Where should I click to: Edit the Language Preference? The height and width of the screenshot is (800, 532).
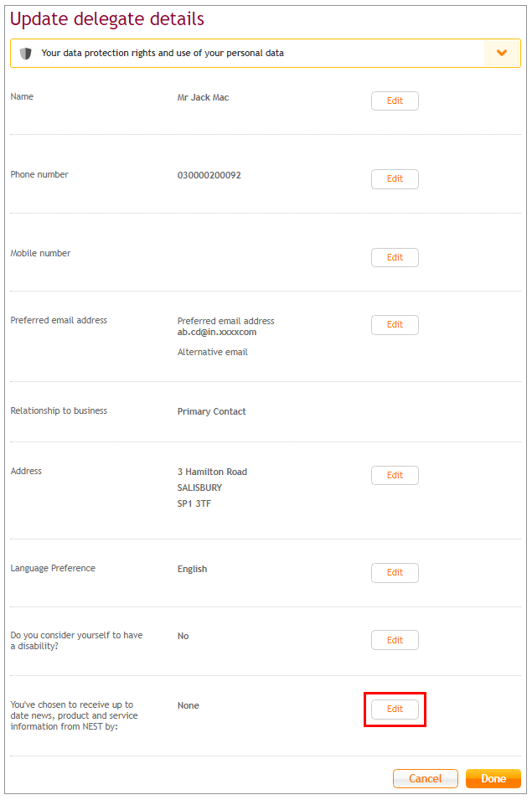tap(395, 572)
